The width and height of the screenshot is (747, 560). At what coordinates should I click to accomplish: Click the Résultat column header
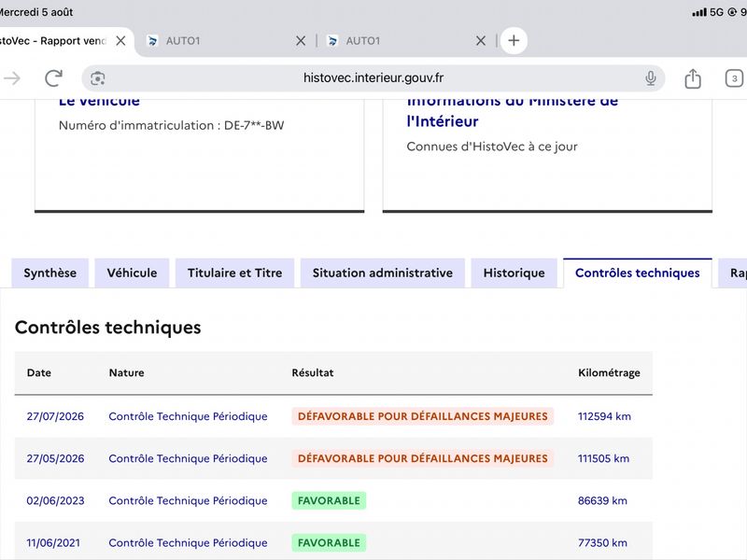point(313,372)
